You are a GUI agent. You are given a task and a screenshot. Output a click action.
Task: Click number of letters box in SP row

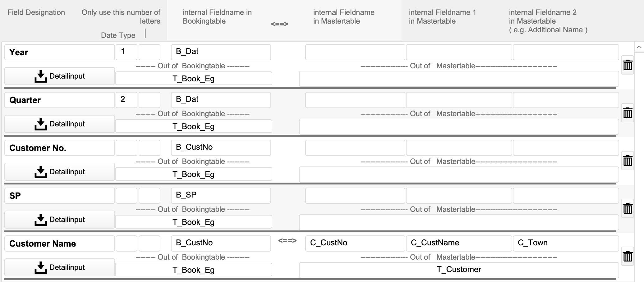click(x=149, y=196)
